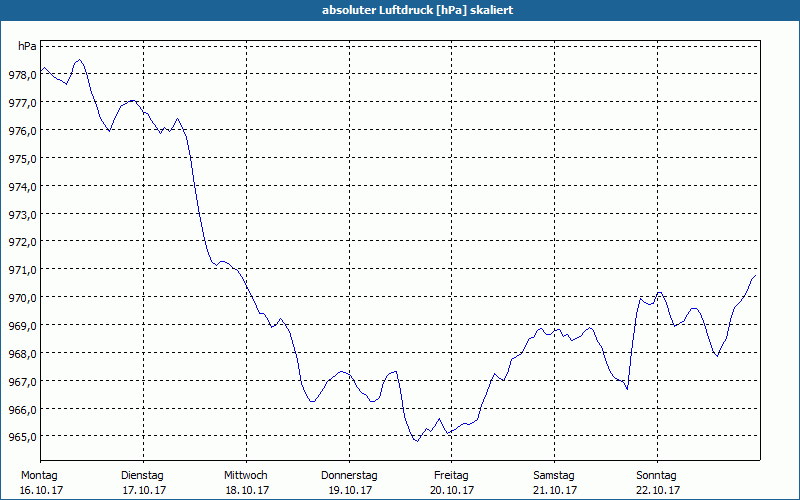Image resolution: width=800 pixels, height=500 pixels.
Task: Click the 976,0 axis value
Action: coord(22,131)
